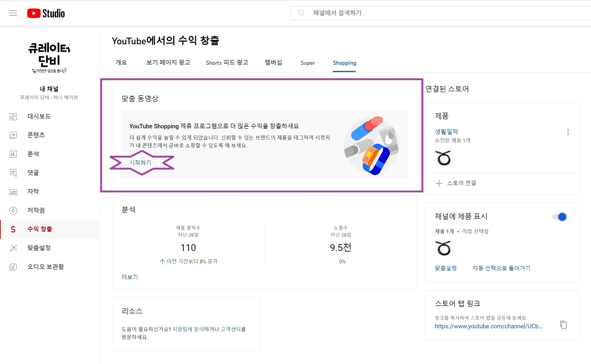
Task: Toggle the 채널에 제품 표시 switch
Action: 559,217
